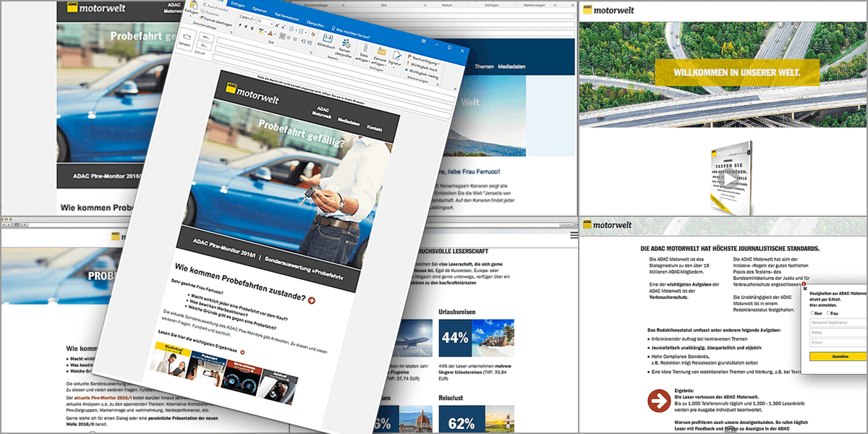Click the Senden button in Outlook
Viewport: 868px width, 434px height.
pos(186,41)
